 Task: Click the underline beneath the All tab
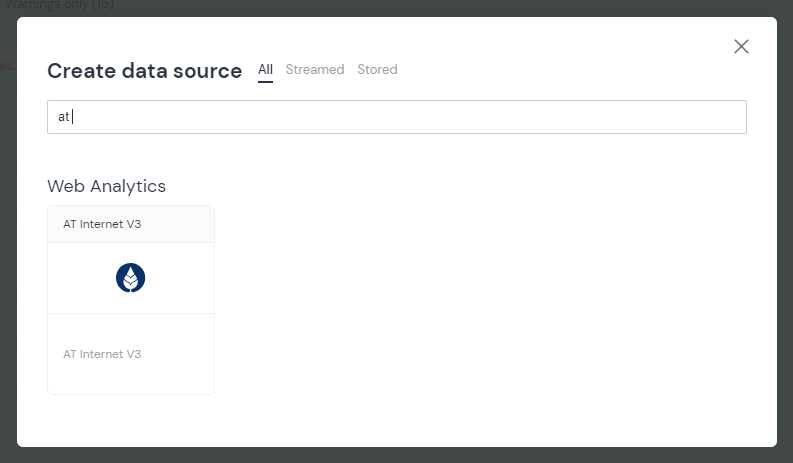coord(265,82)
